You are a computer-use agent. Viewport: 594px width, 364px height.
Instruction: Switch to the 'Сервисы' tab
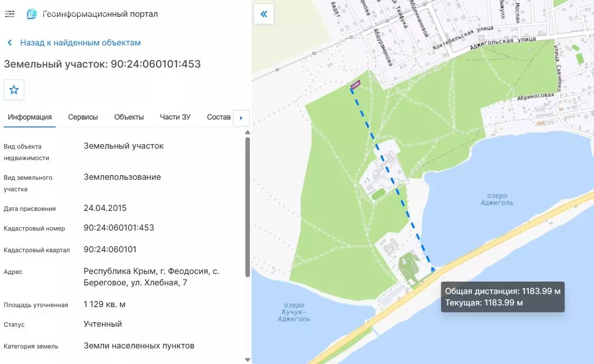click(x=83, y=117)
